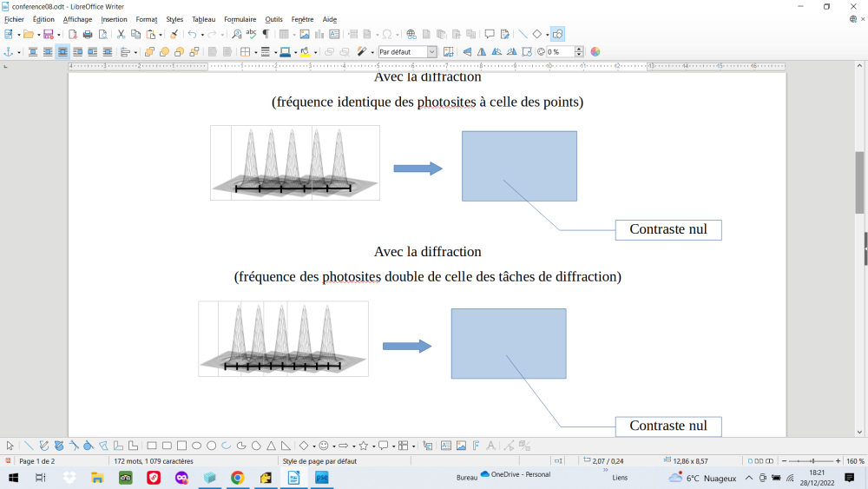
Task: Select the Ellipse shape drawing tool
Action: point(196,446)
